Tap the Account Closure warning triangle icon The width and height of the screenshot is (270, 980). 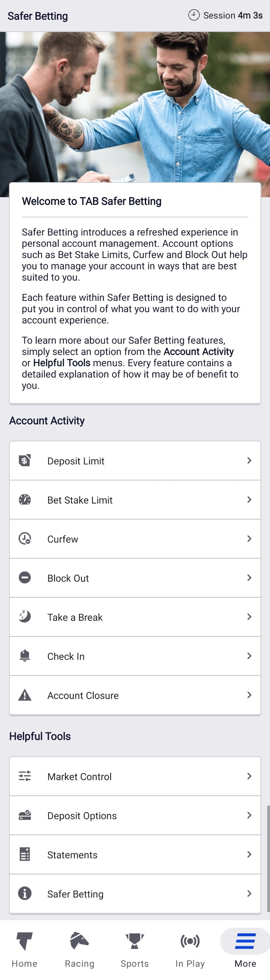pyautogui.click(x=25, y=695)
